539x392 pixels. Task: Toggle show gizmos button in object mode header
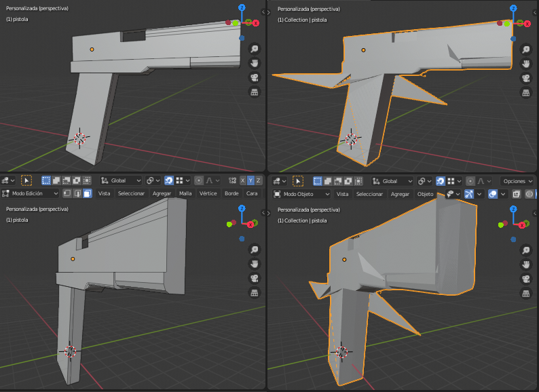point(469,194)
